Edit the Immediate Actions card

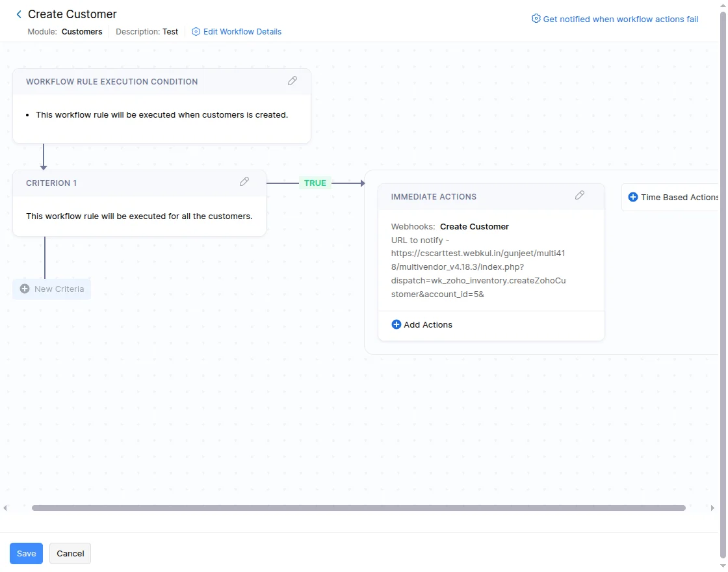coord(580,196)
